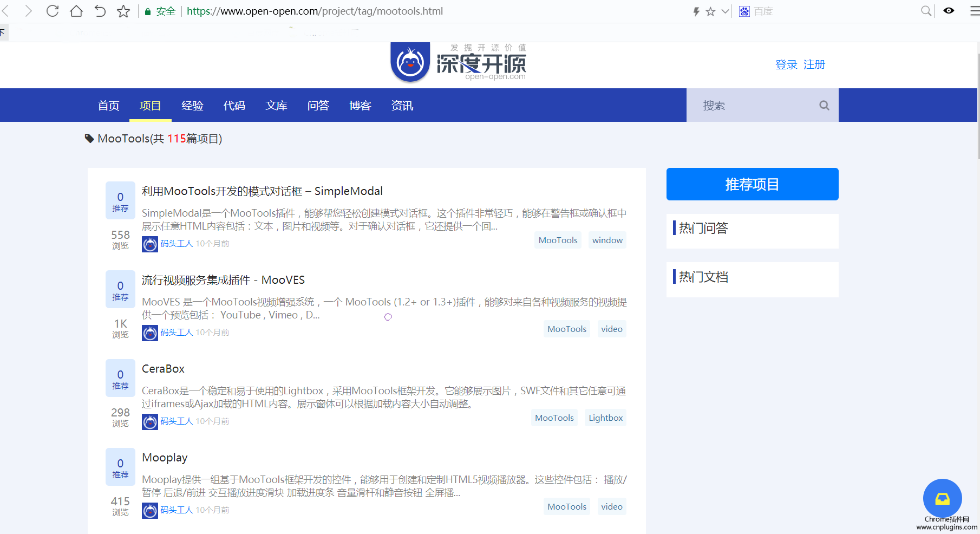Go forward with the browser forward arrow

point(29,11)
